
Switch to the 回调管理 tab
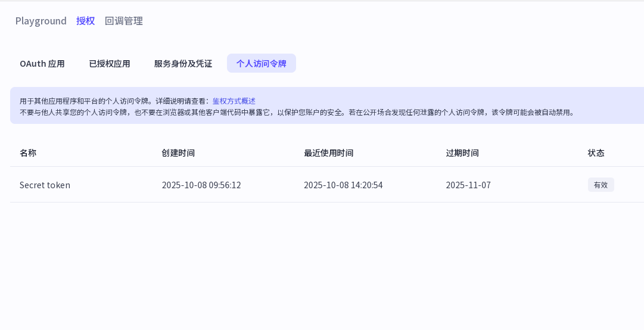click(x=123, y=21)
